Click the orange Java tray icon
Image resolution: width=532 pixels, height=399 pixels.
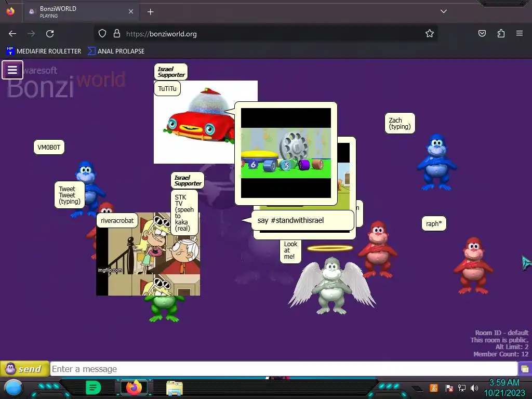pyautogui.click(x=433, y=388)
